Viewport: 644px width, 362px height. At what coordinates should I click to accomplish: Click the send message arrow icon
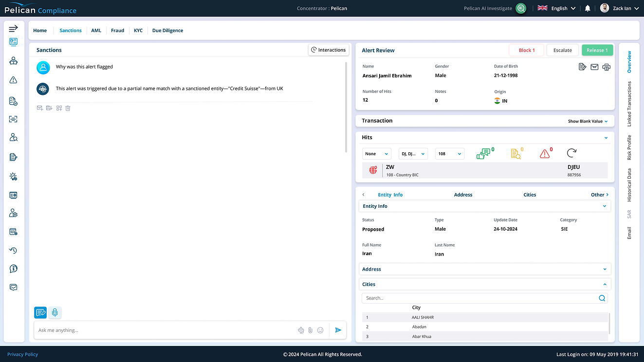point(338,330)
